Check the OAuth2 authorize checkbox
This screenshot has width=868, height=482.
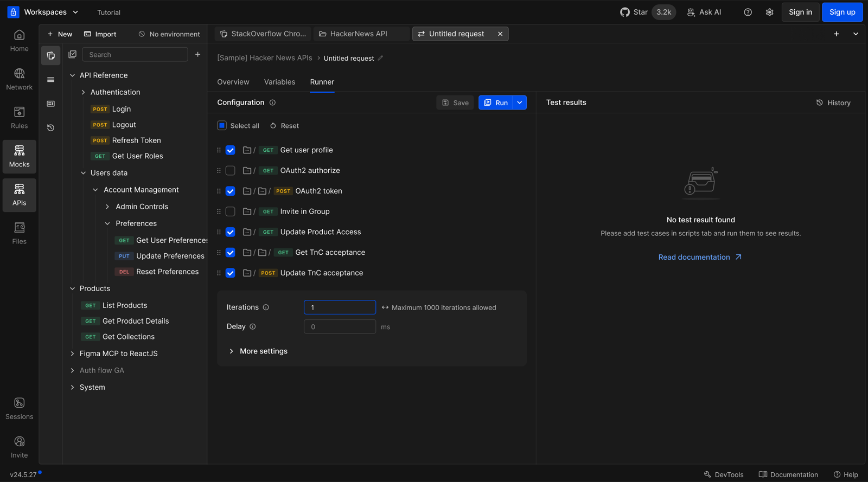pyautogui.click(x=231, y=171)
